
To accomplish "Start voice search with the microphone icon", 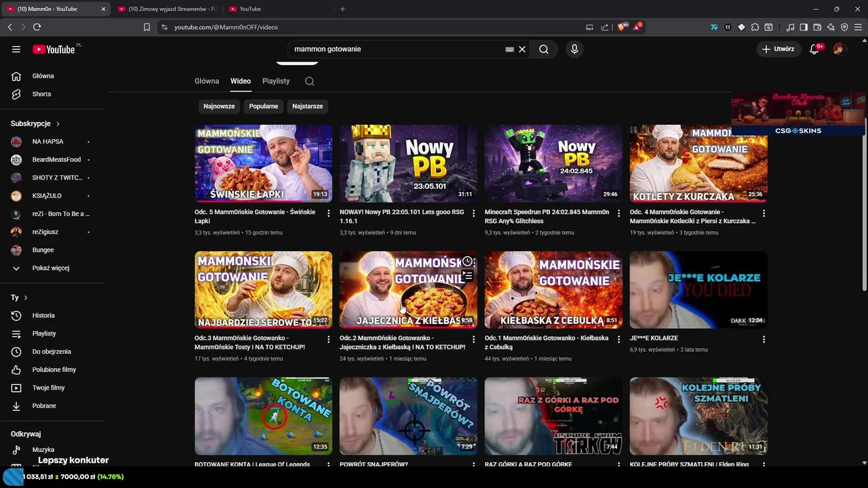I will coord(574,49).
